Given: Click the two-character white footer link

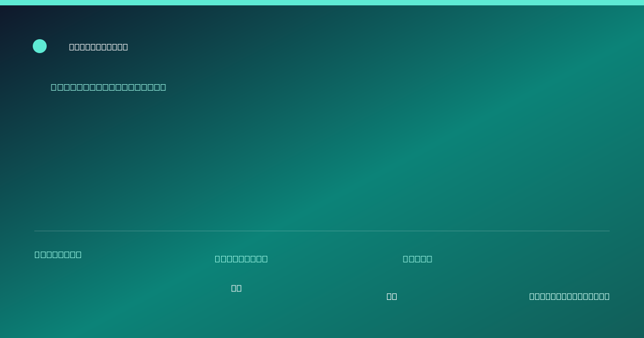Looking at the screenshot, I should tap(392, 296).
